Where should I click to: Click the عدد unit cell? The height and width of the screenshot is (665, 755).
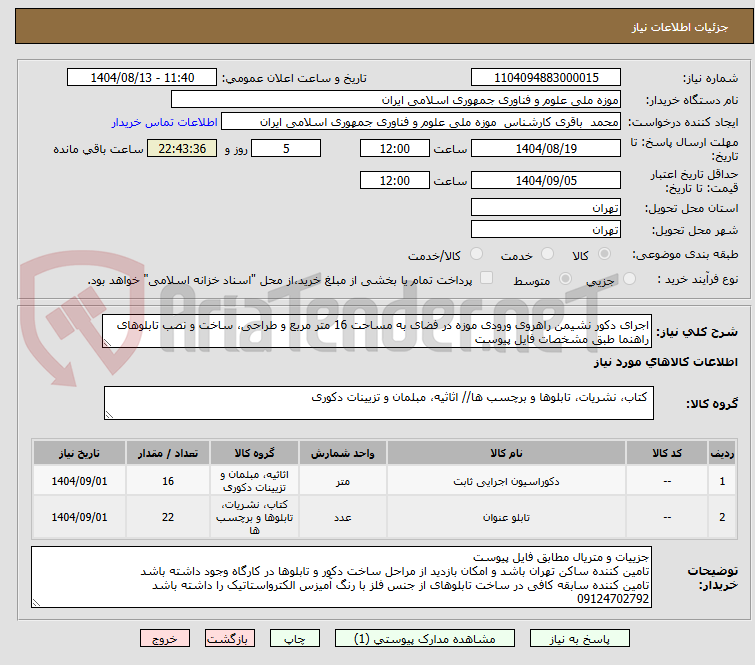point(342,517)
